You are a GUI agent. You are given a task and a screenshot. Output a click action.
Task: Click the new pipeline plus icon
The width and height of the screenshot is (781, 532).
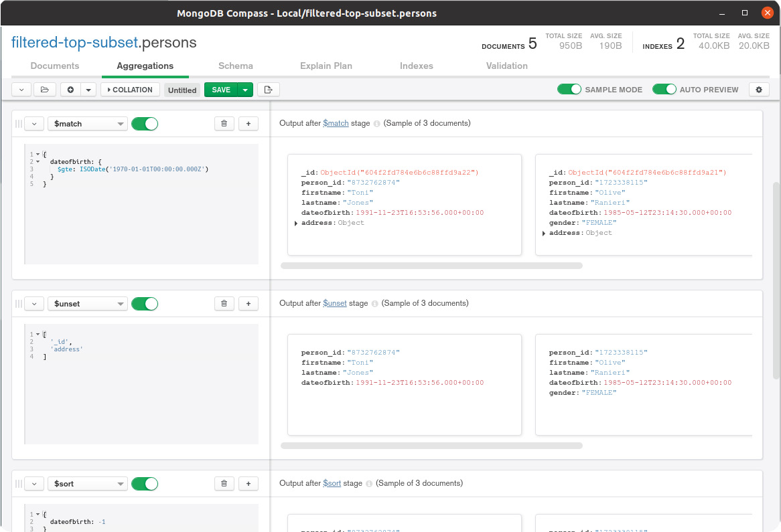tap(70, 90)
